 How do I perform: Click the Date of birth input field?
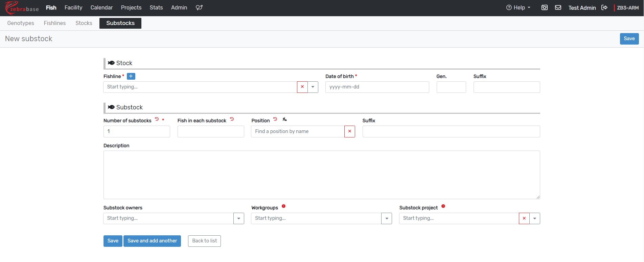[377, 87]
